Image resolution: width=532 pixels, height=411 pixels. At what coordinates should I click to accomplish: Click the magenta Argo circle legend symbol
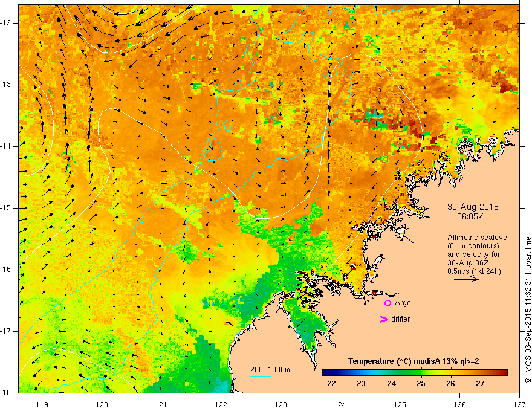coord(388,303)
